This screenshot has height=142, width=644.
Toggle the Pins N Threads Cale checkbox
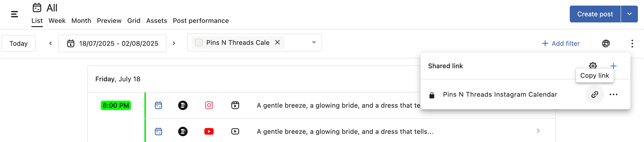pos(199,43)
